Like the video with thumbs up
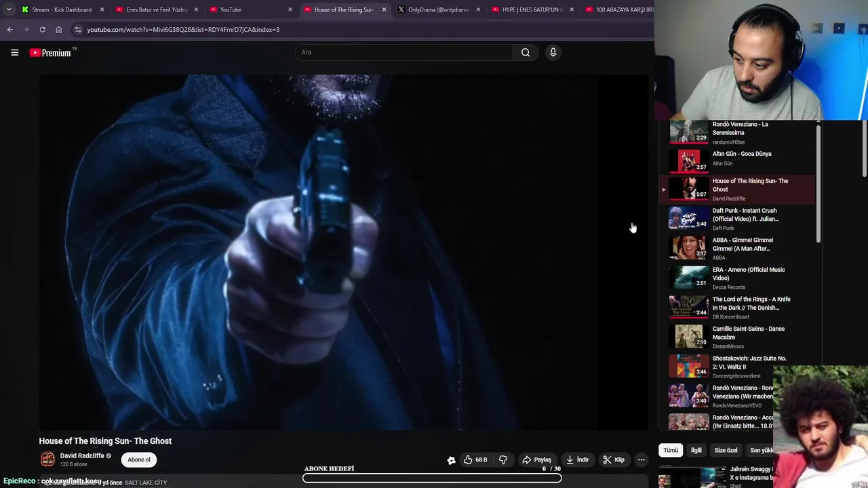Image resolution: width=868 pixels, height=488 pixels. coord(475,460)
